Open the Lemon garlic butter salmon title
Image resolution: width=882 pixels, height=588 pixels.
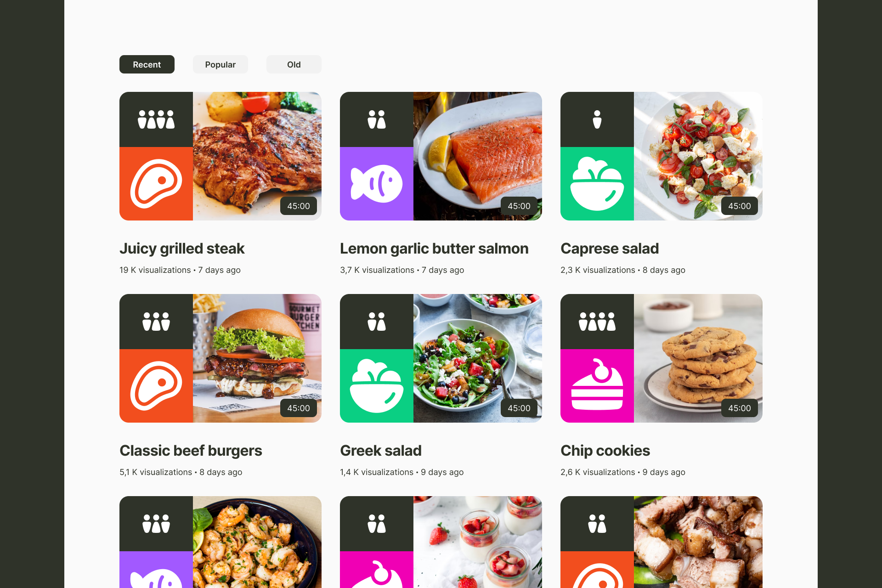click(434, 249)
